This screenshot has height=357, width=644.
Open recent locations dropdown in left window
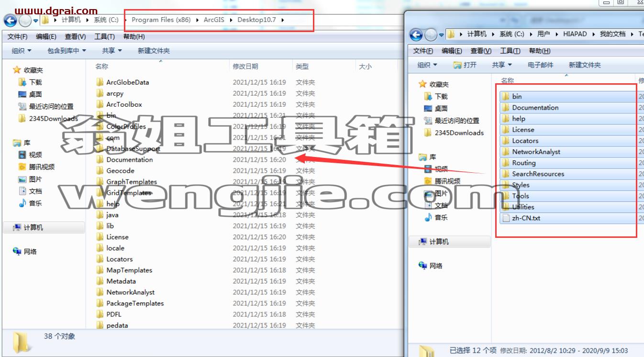tap(35, 21)
